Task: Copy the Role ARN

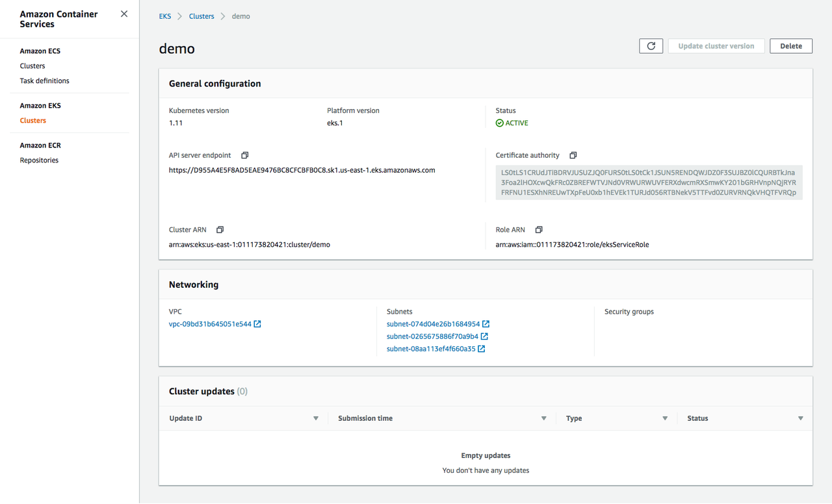Action: pyautogui.click(x=539, y=230)
